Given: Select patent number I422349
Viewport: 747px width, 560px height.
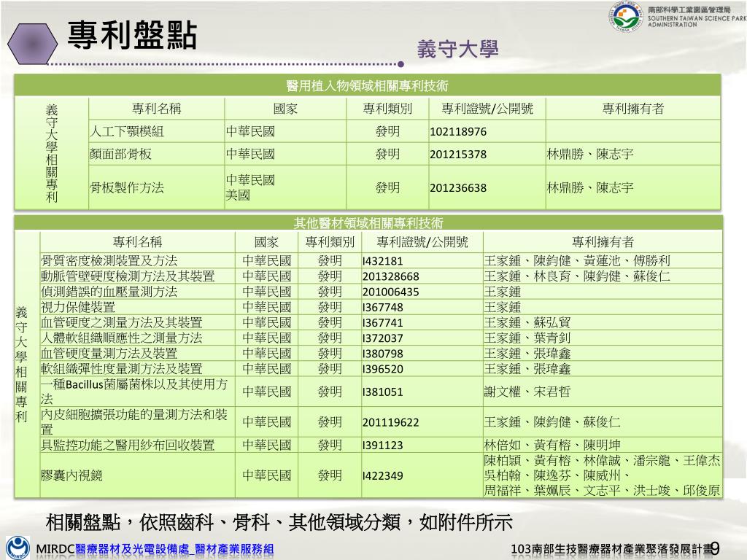Looking at the screenshot, I should [382, 475].
